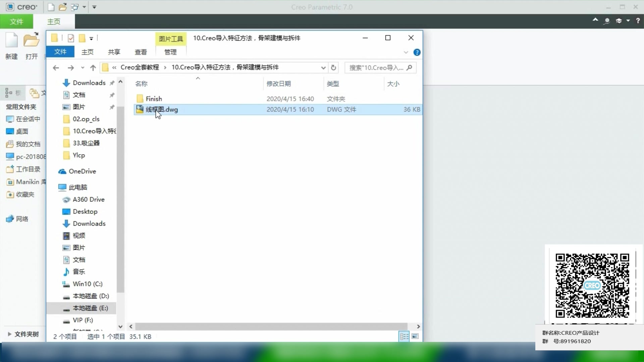Click the Creo Open folder icon
The image size is (644, 362).
(x=31, y=40)
